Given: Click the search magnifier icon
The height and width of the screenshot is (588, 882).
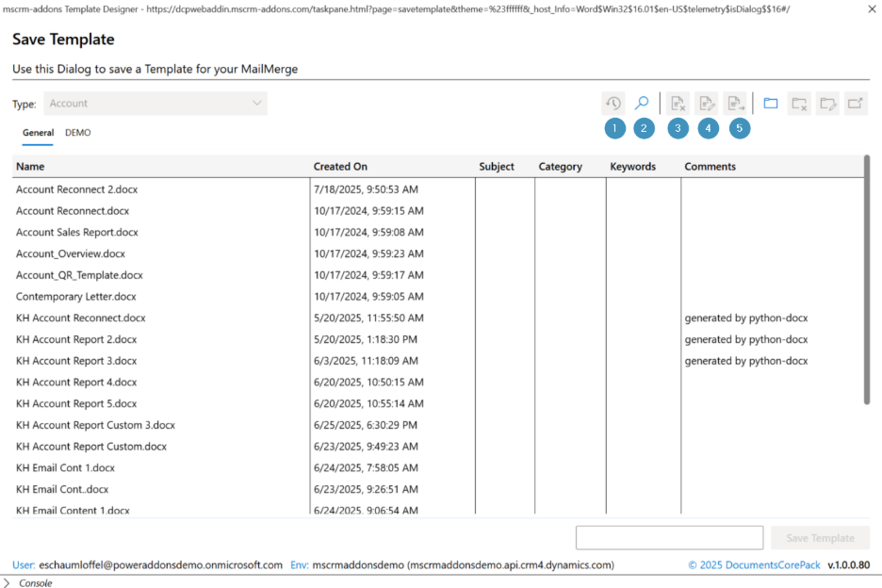Looking at the screenshot, I should [642, 104].
